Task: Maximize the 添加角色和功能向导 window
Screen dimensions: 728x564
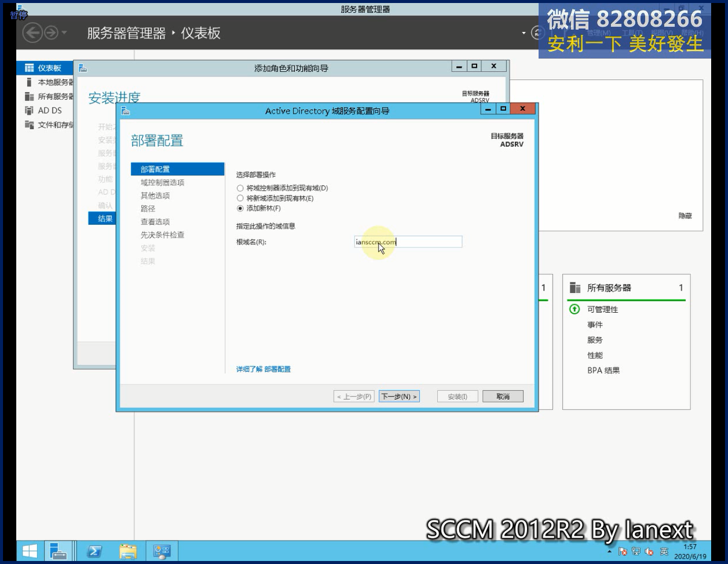Action: pos(475,66)
